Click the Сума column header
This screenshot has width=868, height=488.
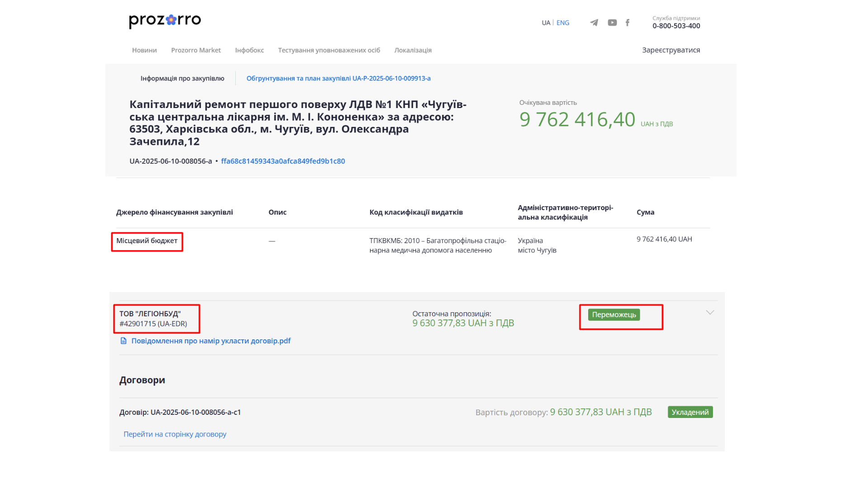(645, 212)
